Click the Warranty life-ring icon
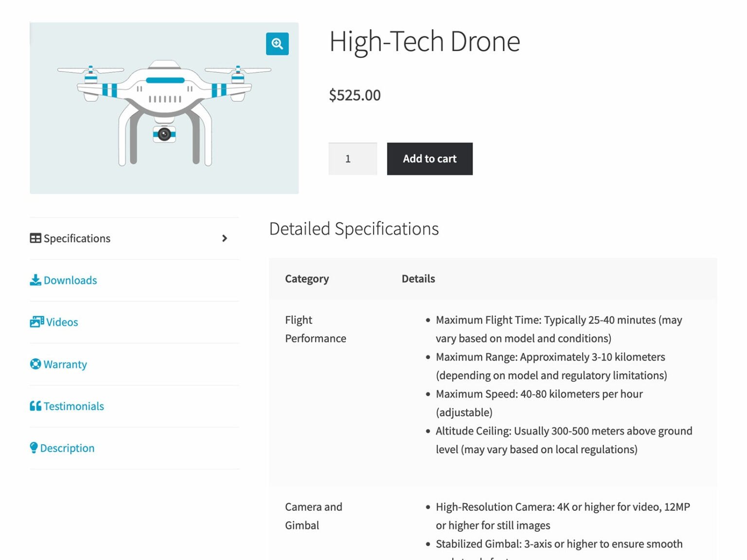This screenshot has width=747, height=560. 35,364
